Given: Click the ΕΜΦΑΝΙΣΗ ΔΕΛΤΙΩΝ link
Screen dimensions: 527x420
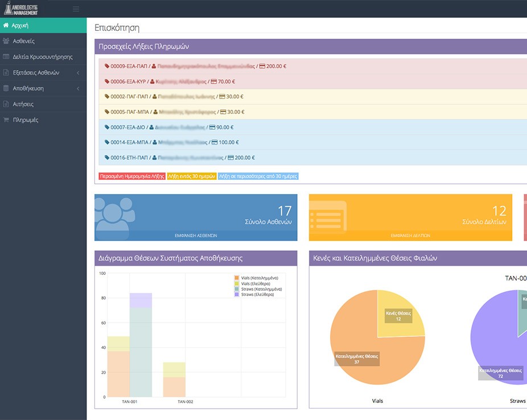Looking at the screenshot, I should click(x=410, y=236).
